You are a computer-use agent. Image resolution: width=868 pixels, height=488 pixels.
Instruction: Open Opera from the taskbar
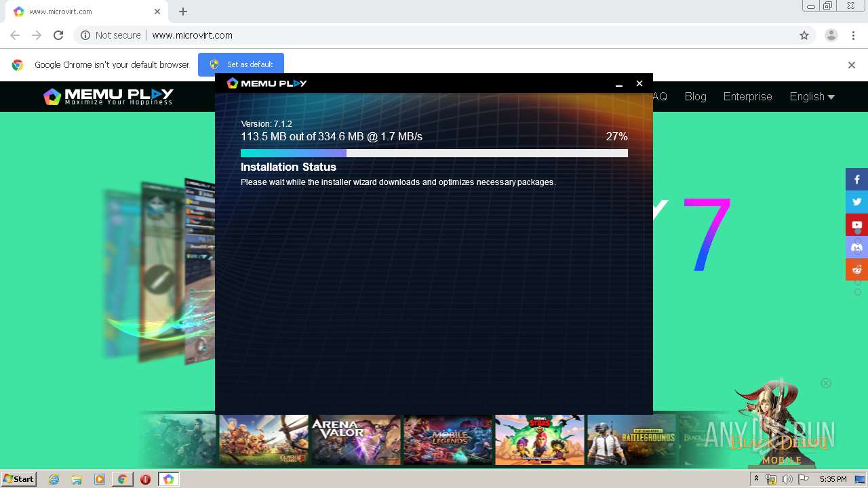coord(145,479)
